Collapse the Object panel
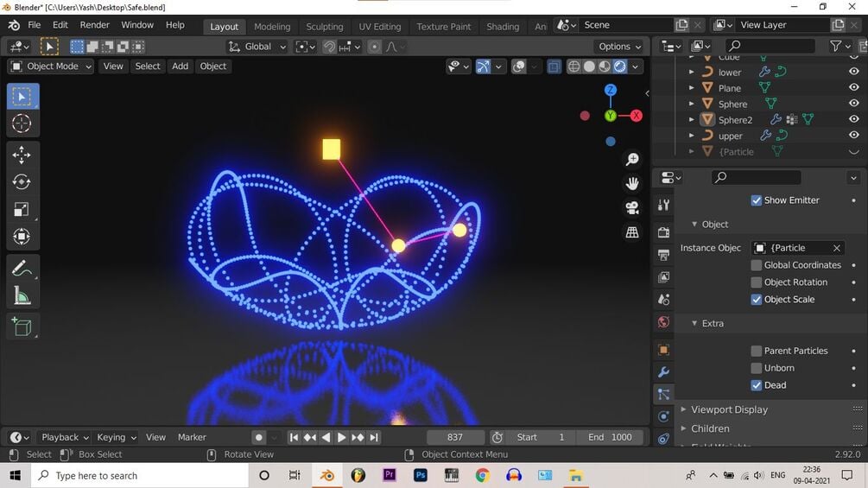 694,224
